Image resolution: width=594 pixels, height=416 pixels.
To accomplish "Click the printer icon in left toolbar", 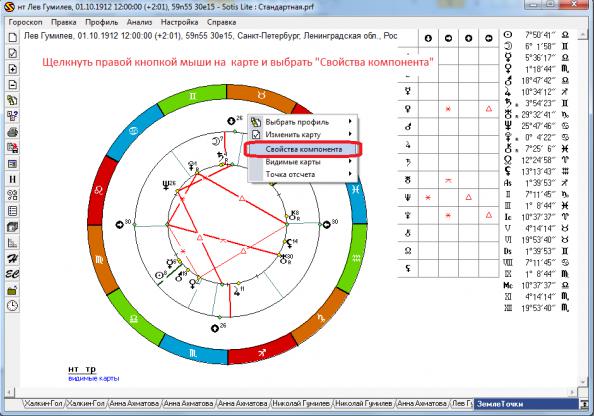I will (13, 132).
